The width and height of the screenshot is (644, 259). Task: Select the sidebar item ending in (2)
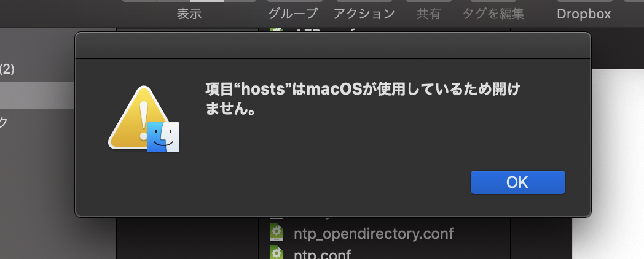point(7,69)
